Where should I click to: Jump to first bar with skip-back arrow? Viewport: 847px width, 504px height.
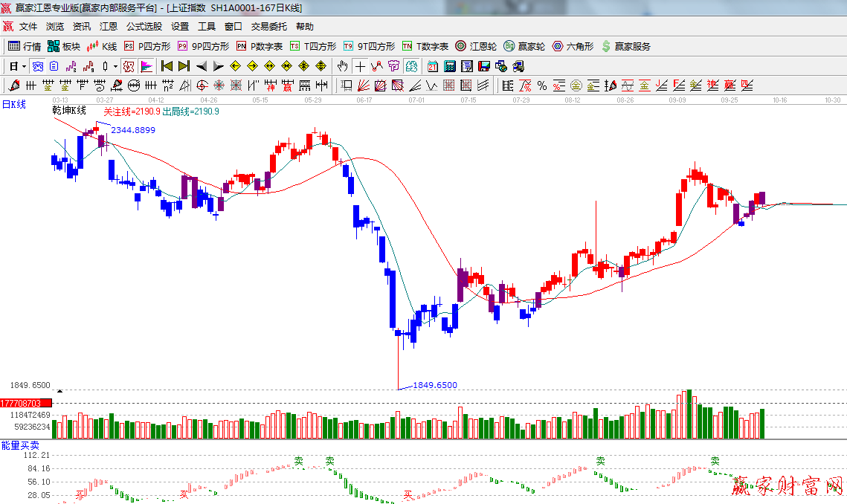[x=167, y=66]
